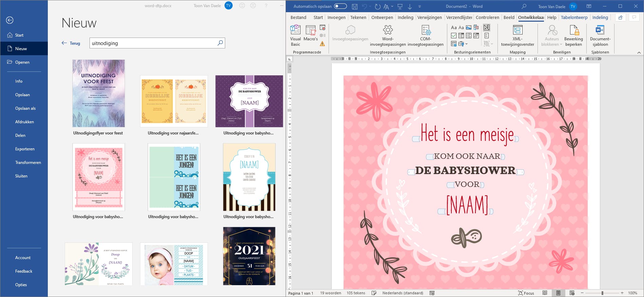The image size is (644, 297).
Task: Open Word-invoegtoepassingen gear icon
Action: [388, 30]
